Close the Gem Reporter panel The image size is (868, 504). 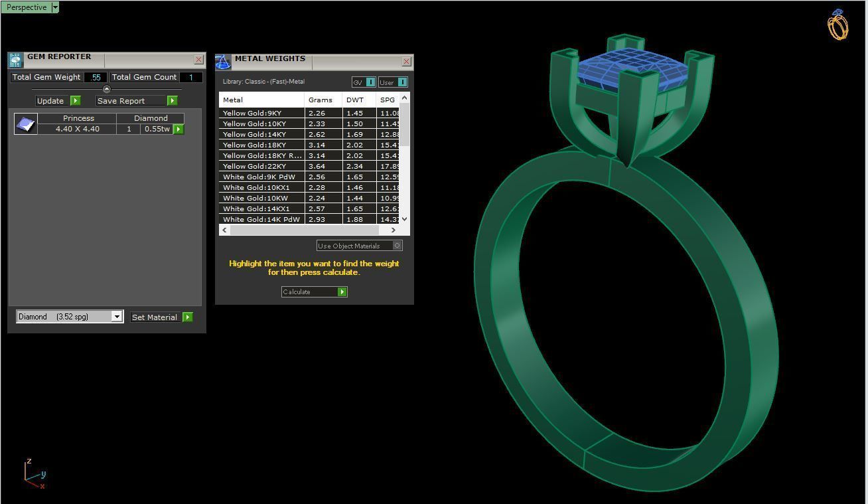point(198,60)
